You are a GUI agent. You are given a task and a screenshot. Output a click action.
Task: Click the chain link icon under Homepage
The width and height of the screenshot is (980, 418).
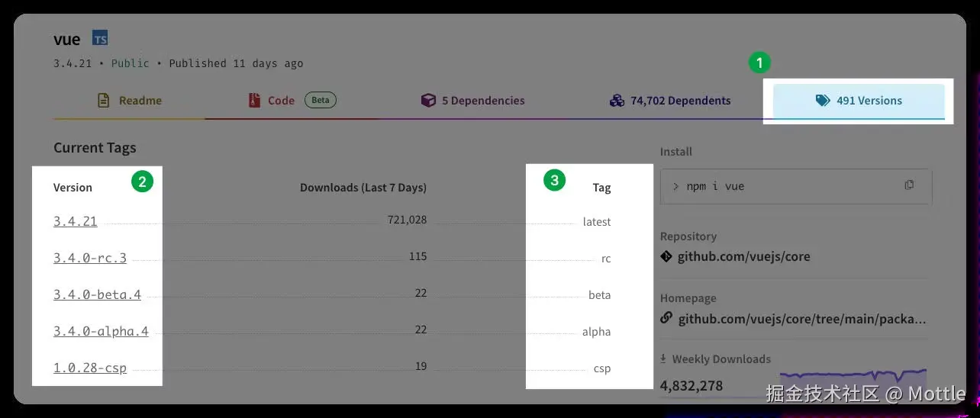[666, 318]
